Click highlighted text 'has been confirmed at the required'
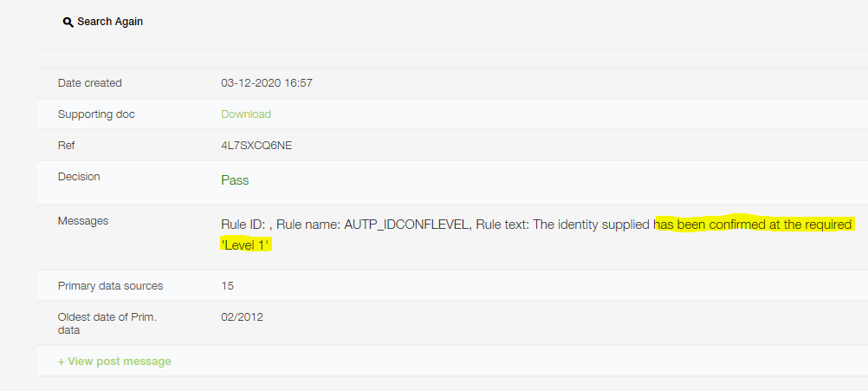868x391 pixels. point(754,225)
